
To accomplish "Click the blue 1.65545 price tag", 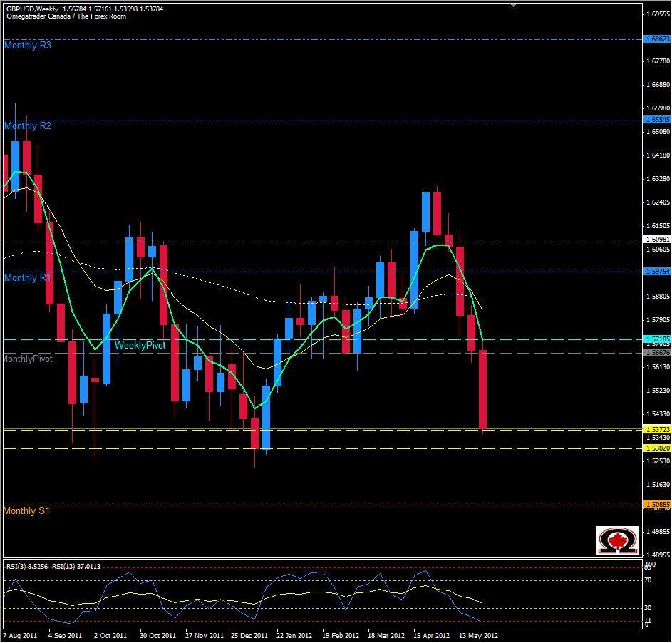I will pos(656,119).
